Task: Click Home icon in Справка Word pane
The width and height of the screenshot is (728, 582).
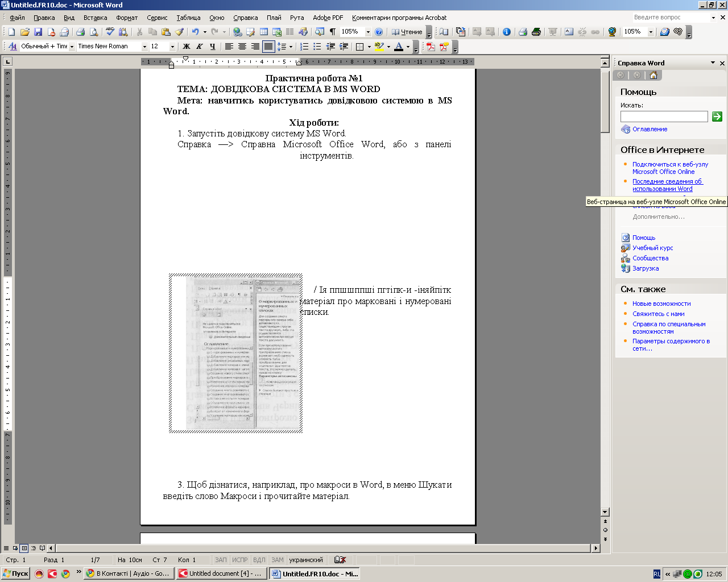Action: tap(653, 75)
